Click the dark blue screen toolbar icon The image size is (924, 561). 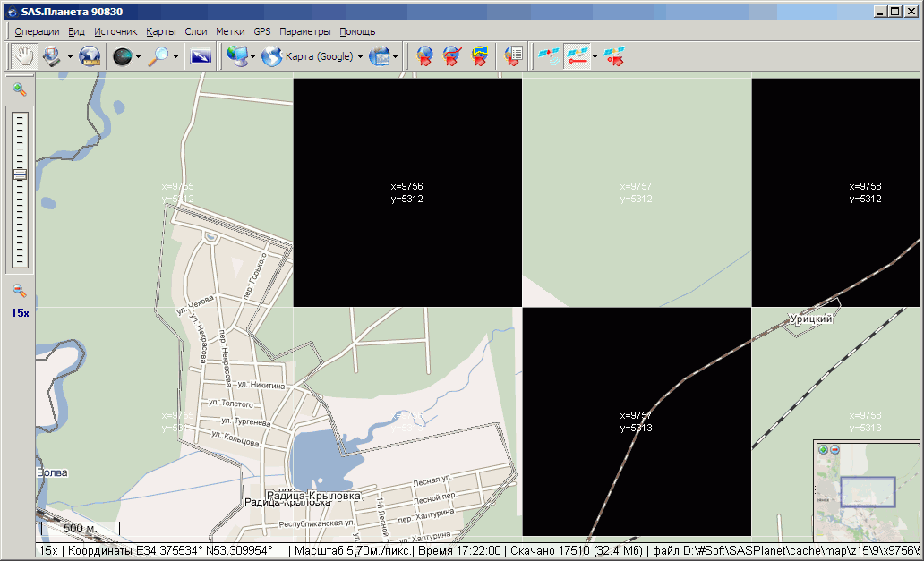pos(201,56)
